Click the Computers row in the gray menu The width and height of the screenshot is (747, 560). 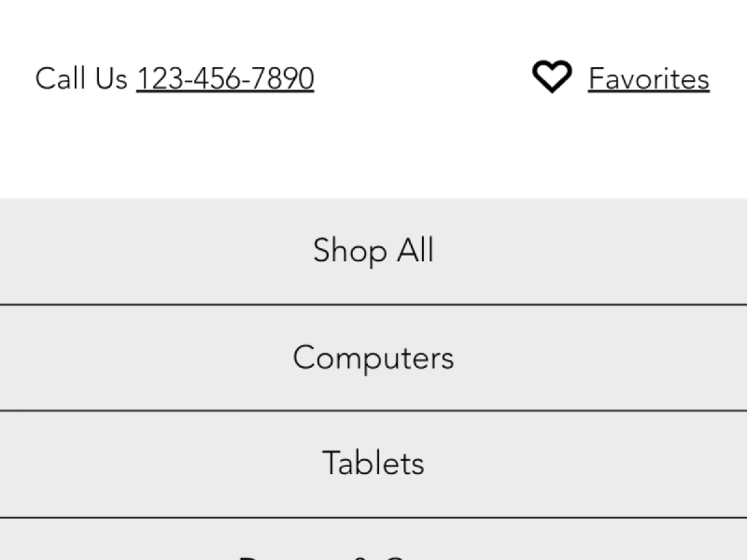coord(140,357)
